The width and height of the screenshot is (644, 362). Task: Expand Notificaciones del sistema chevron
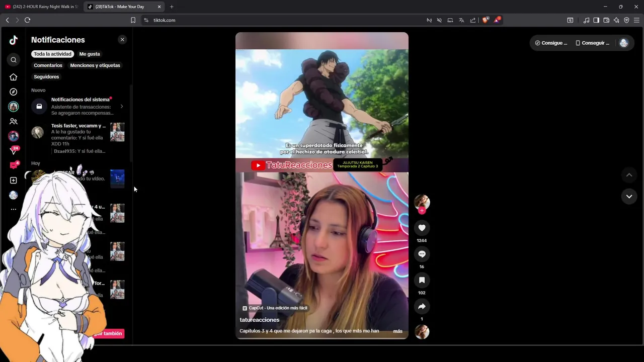pyautogui.click(x=122, y=107)
